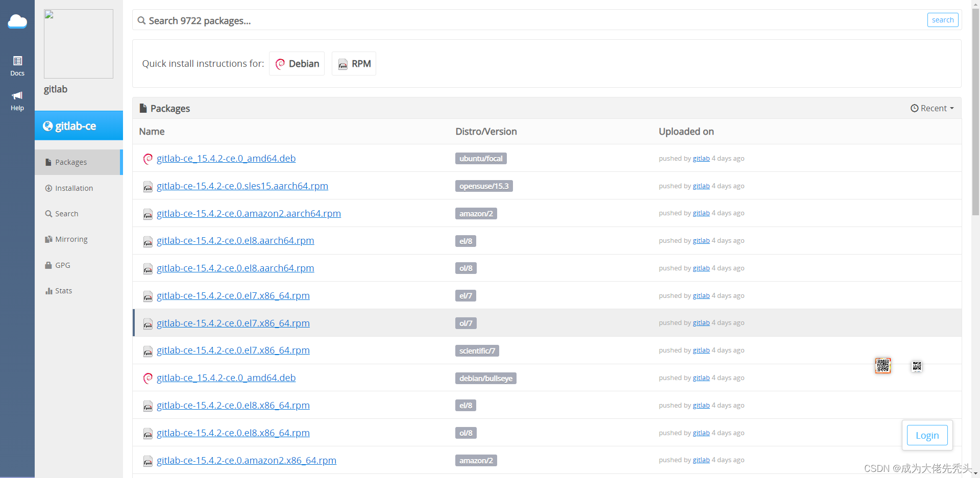Click Debian icon of debian/bullseye row
980x478 pixels.
pos(148,378)
